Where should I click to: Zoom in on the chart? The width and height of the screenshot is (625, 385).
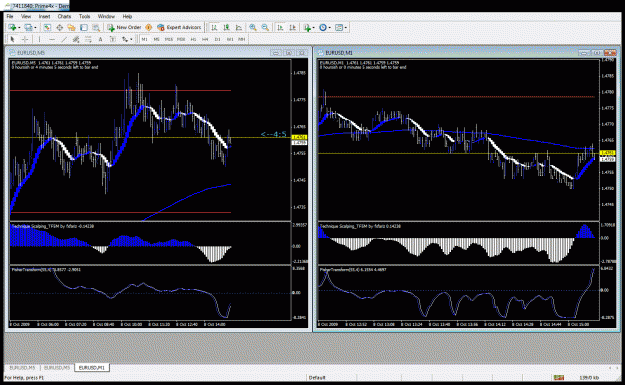pyautogui.click(x=253, y=28)
